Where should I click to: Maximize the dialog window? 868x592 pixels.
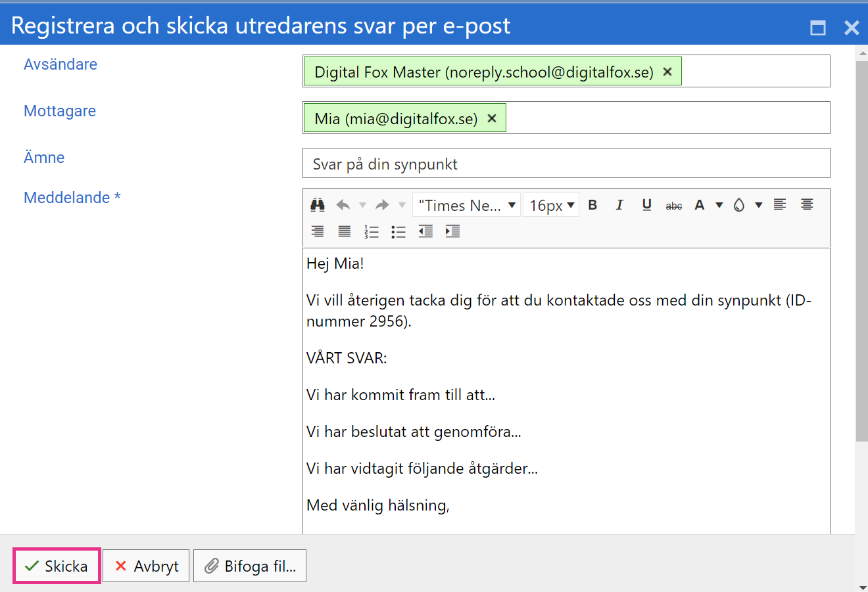point(818,28)
